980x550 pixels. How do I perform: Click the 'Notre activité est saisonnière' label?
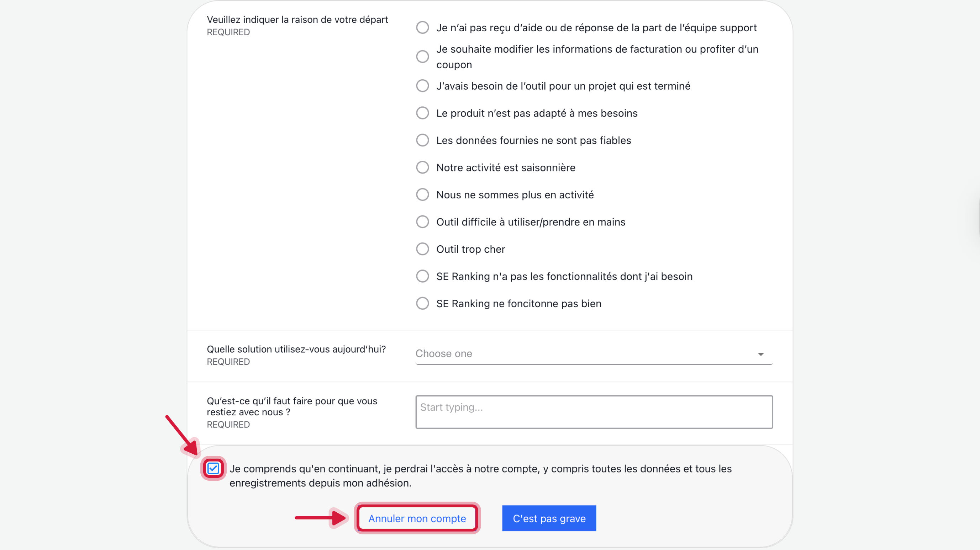(506, 167)
